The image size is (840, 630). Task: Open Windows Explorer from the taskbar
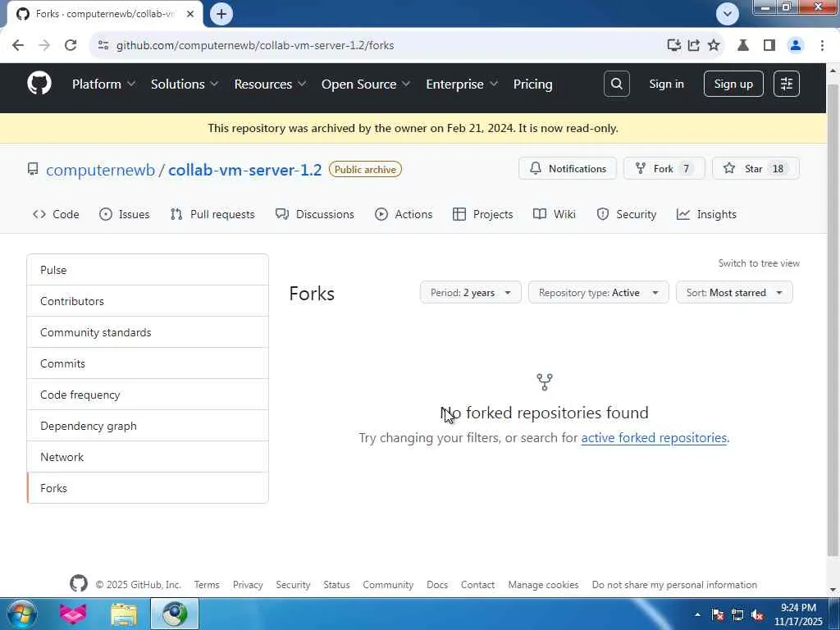coord(124,614)
